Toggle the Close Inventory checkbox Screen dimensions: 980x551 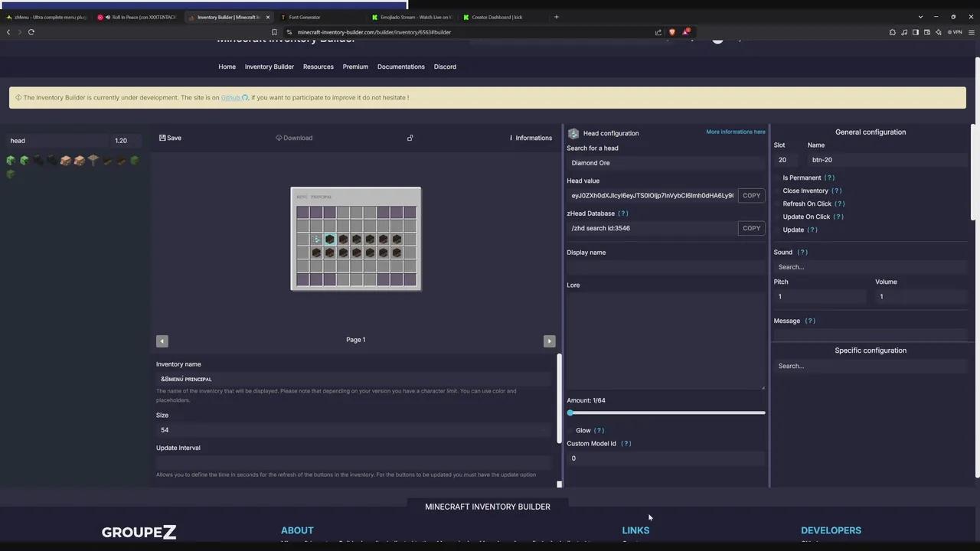coord(777,191)
